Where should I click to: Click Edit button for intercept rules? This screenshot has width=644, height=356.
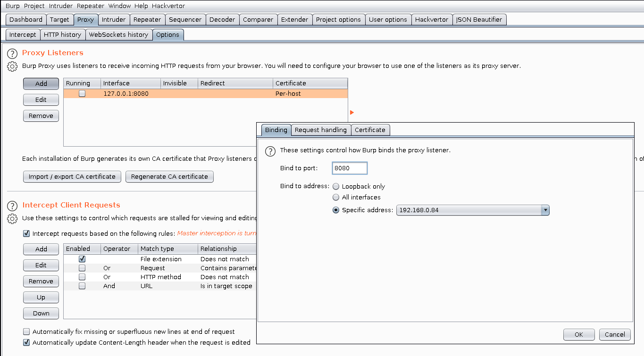pyautogui.click(x=41, y=265)
